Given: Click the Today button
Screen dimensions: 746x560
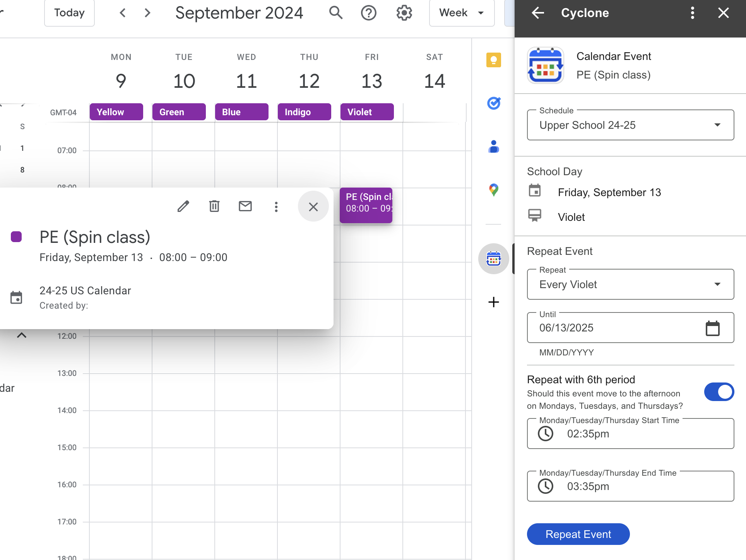Looking at the screenshot, I should pos(69,13).
